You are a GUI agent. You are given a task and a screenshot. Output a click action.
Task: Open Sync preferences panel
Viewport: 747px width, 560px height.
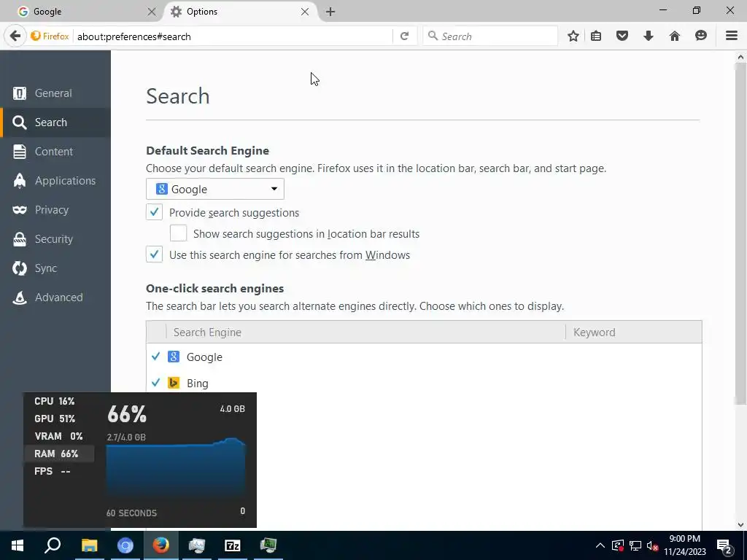pos(55,268)
